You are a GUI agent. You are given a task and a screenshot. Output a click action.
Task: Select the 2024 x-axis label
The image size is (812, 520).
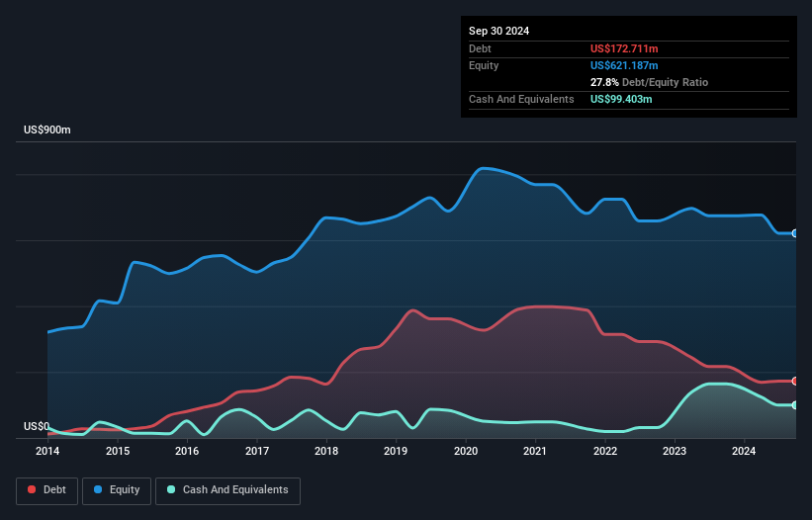pyautogui.click(x=744, y=451)
